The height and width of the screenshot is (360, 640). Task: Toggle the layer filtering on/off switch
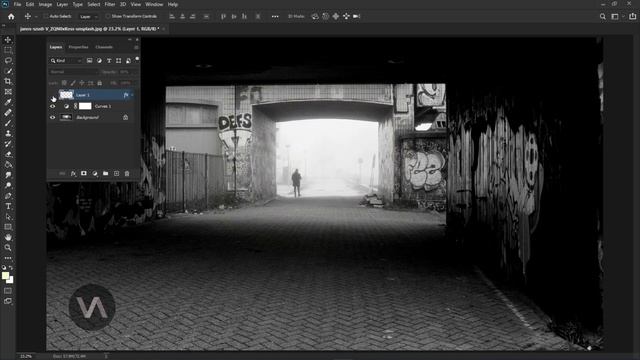click(x=137, y=59)
